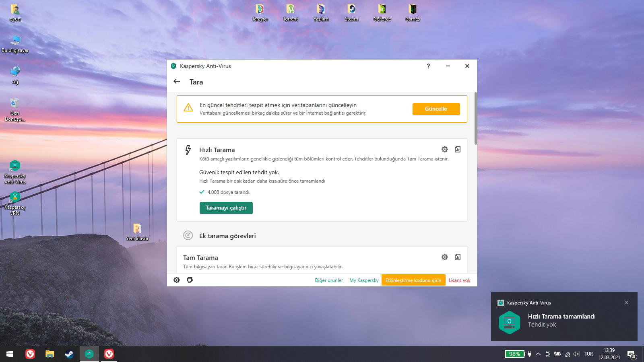Viewport: 644px width, 362px height.
Task: Open the My Kaspersky link
Action: point(364,280)
